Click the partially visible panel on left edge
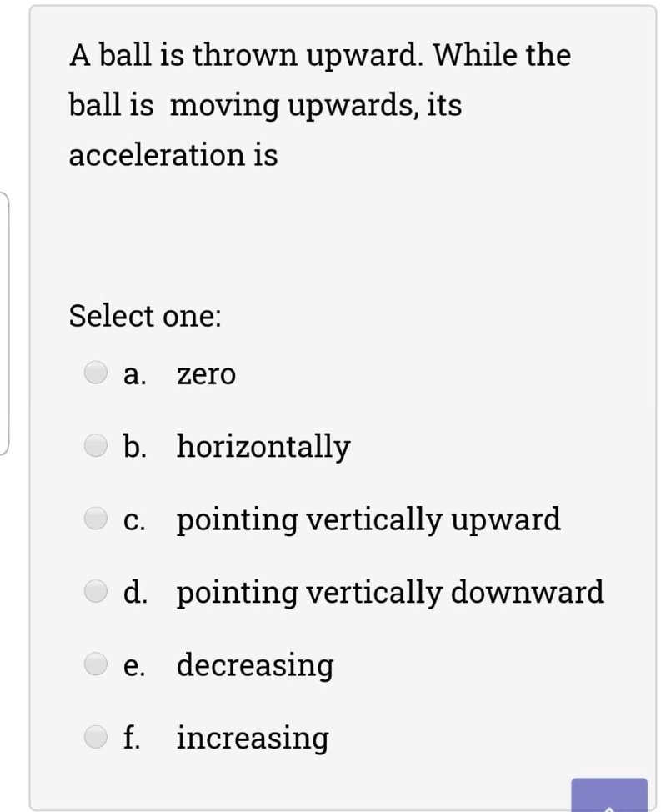The image size is (661, 812). pyautogui.click(x=4, y=317)
